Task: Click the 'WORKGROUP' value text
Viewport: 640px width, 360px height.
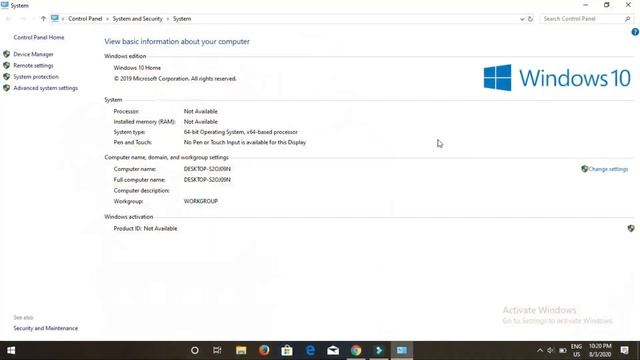Action: pos(200,201)
